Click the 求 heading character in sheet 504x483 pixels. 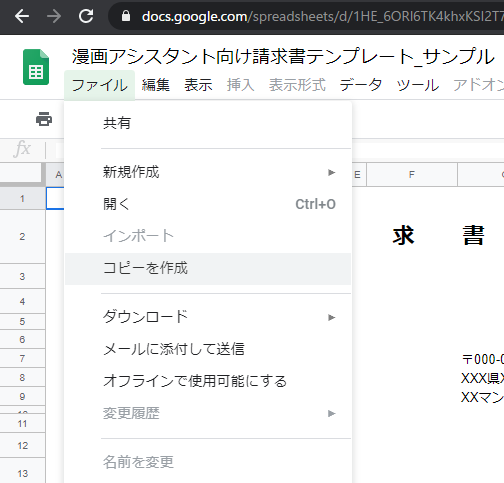coord(403,235)
